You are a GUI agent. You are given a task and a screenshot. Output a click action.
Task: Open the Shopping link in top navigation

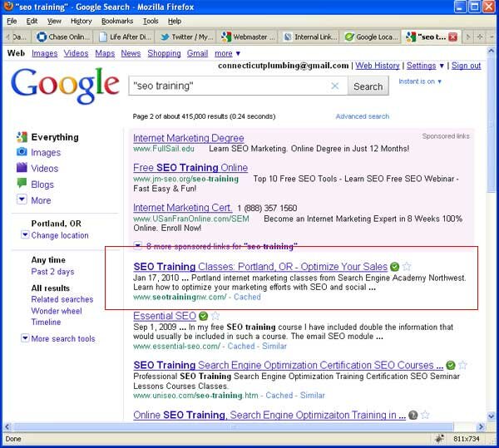click(164, 53)
